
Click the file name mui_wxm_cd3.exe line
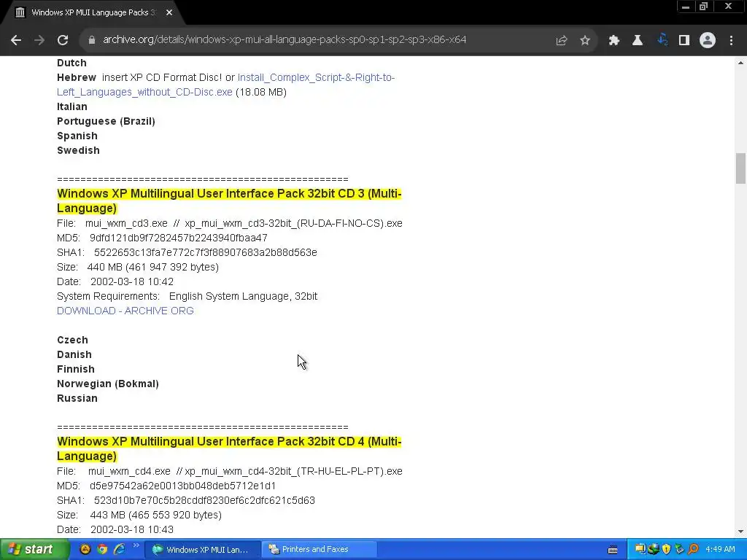pyautogui.click(x=230, y=223)
